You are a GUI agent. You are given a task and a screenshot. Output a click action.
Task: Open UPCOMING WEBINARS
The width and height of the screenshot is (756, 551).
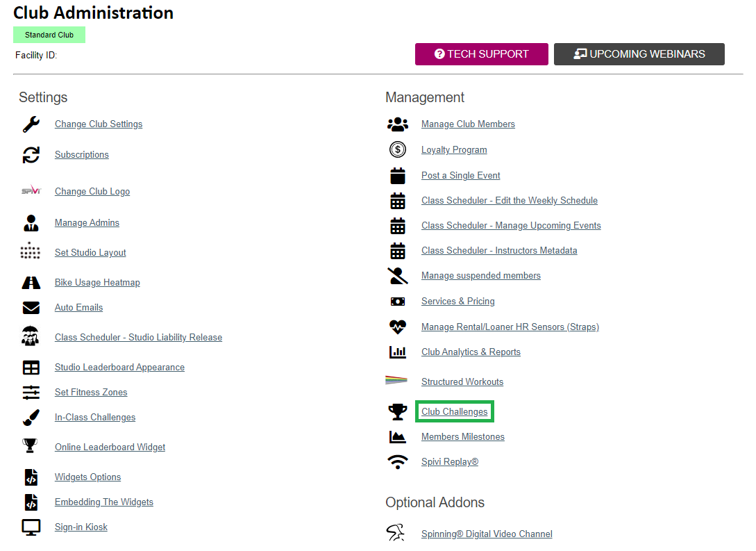point(639,54)
